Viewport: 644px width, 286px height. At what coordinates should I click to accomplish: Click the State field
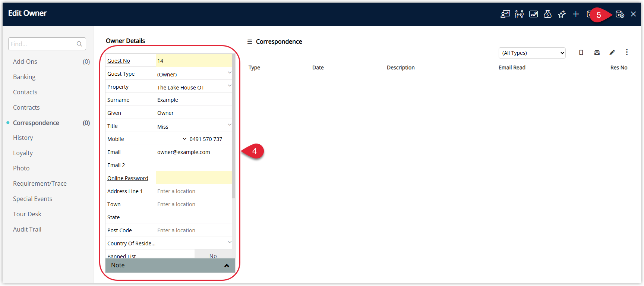point(194,217)
